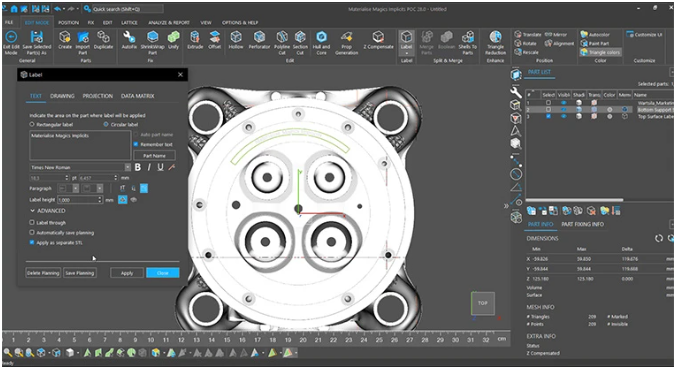Open the Prop Generation tool

pyautogui.click(x=347, y=37)
